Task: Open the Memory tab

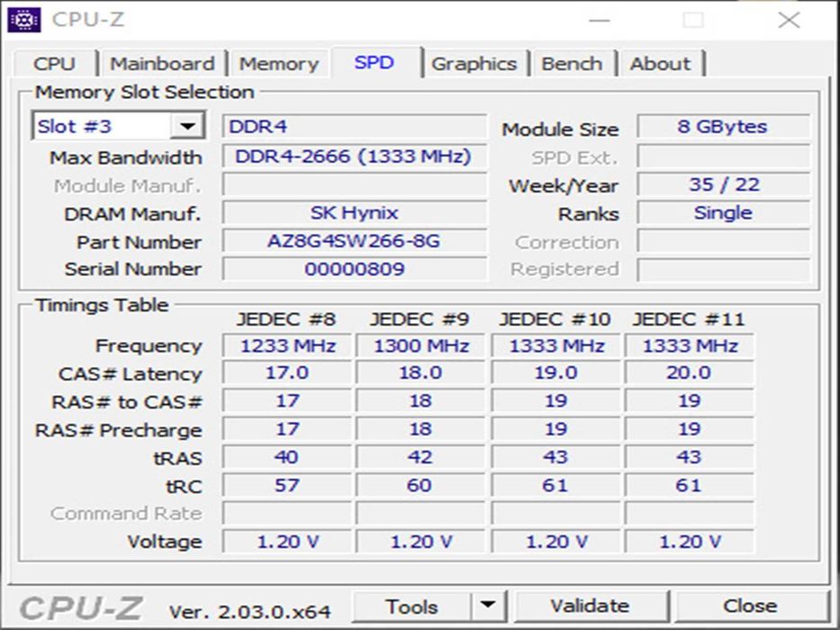Action: tap(278, 64)
